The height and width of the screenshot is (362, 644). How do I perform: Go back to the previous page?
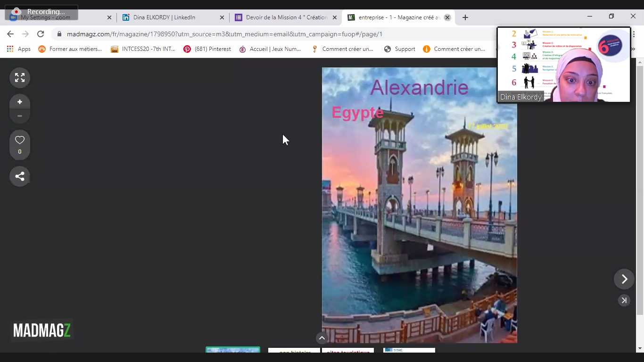click(x=10, y=34)
